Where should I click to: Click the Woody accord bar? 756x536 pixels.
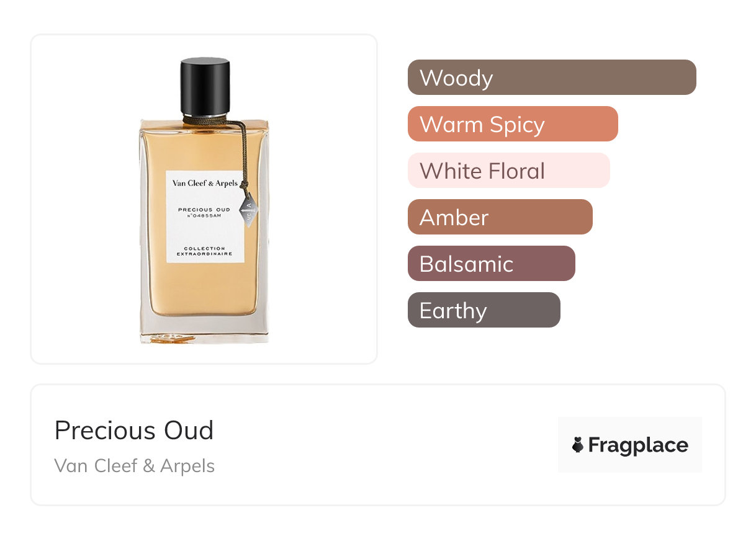[552, 78]
